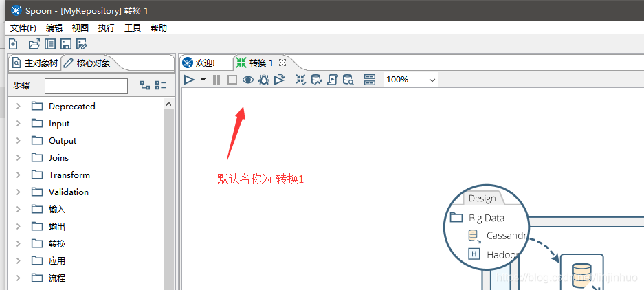Expand the Deprecated folder chevron

pyautogui.click(x=18, y=107)
